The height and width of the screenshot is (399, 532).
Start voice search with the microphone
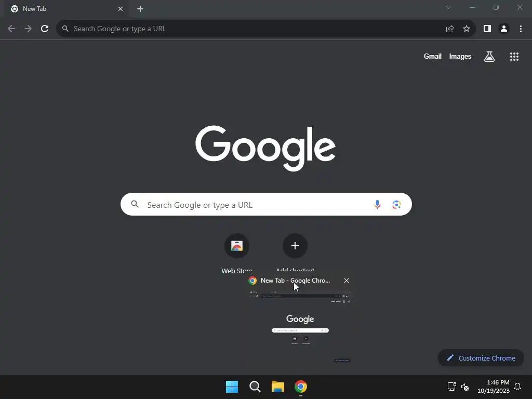[x=377, y=204]
